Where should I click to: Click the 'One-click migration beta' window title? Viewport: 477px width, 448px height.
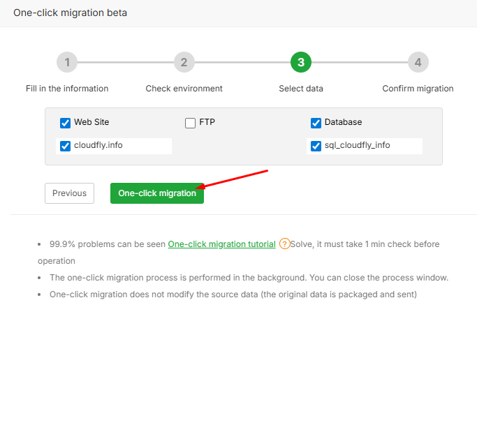pyautogui.click(x=70, y=13)
